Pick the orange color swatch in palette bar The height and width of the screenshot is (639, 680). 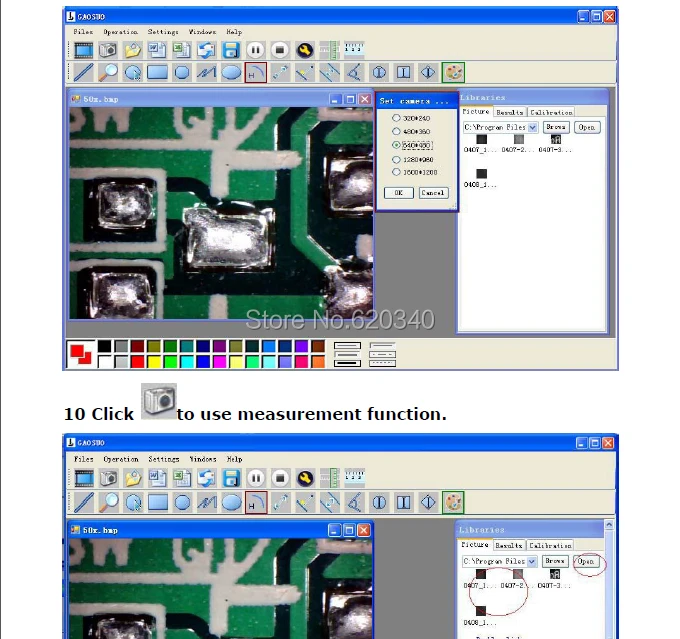(318, 361)
